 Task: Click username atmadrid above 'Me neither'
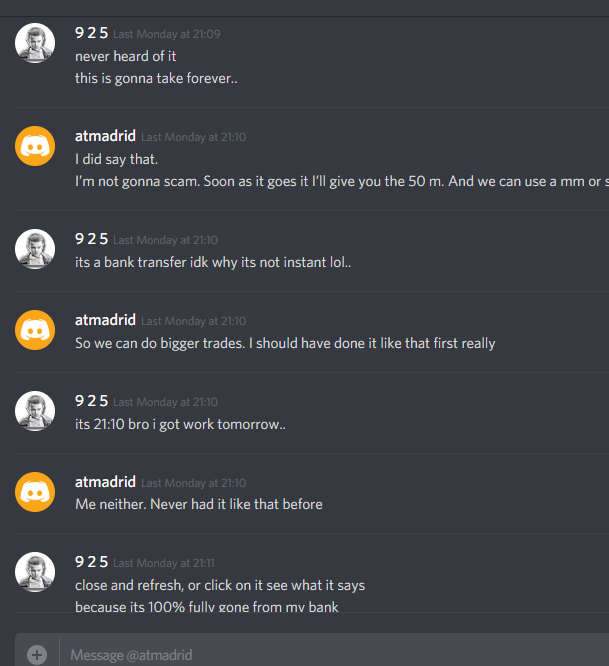105,482
